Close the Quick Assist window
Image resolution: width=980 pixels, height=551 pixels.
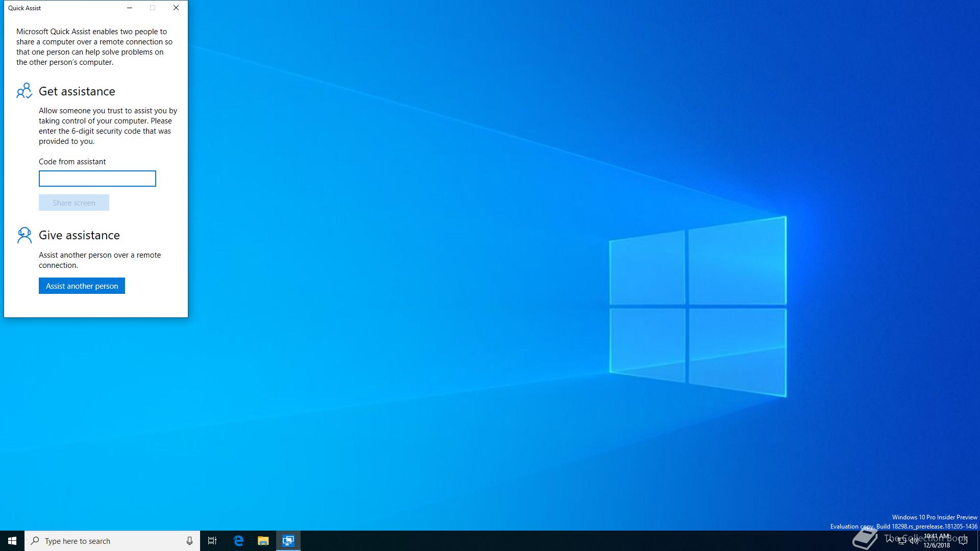coord(176,8)
